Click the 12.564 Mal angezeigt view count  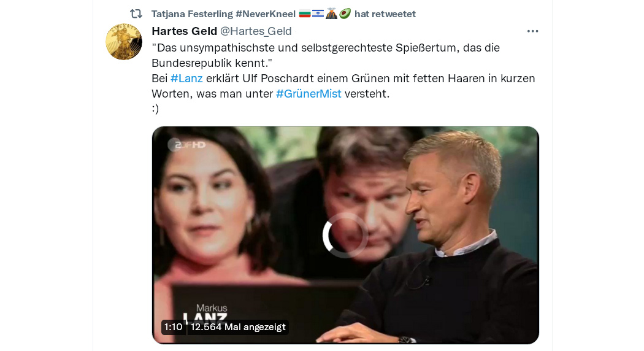tap(238, 327)
